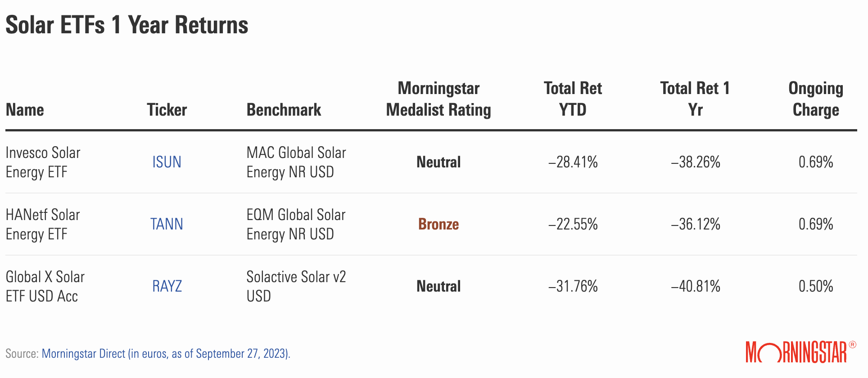Select the Ongoing Charge column header

(x=816, y=99)
